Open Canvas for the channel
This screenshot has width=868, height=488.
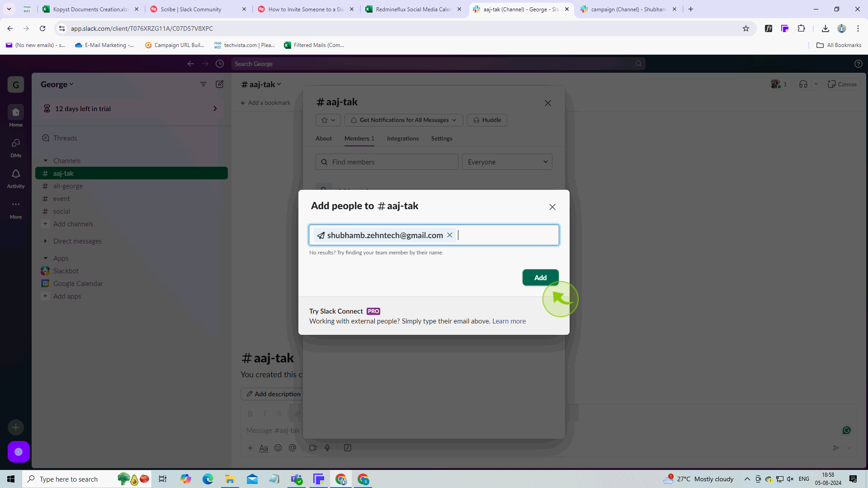click(842, 84)
